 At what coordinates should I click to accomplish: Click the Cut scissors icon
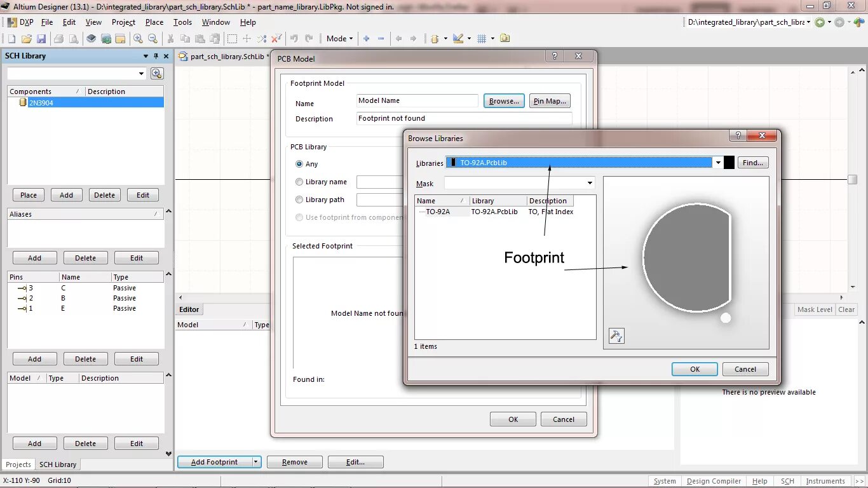coord(170,39)
